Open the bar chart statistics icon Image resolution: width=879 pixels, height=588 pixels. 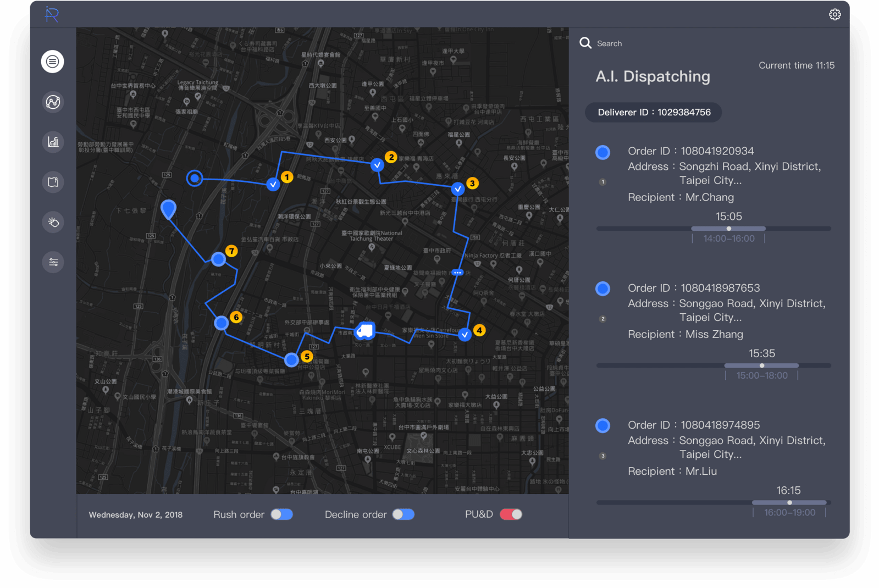click(x=53, y=142)
